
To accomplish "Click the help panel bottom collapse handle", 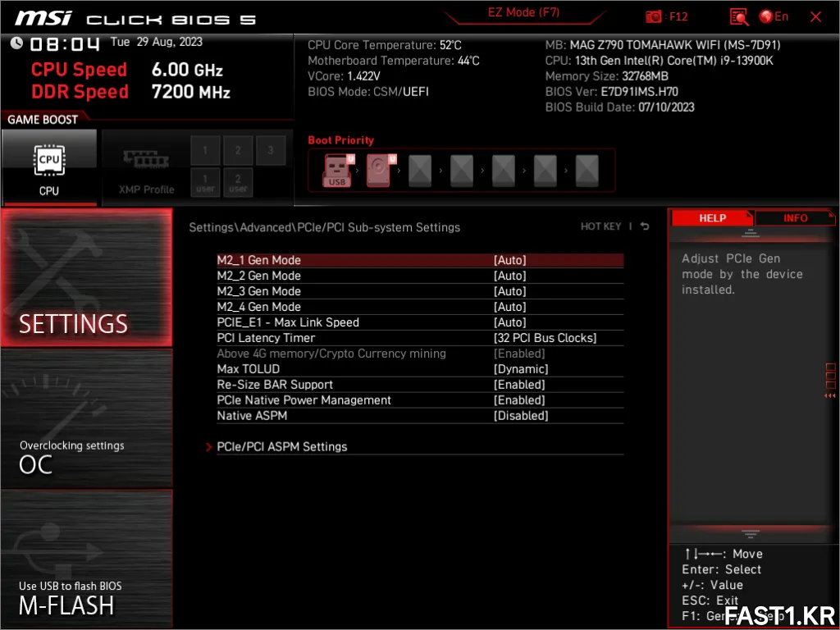I will pyautogui.click(x=750, y=534).
